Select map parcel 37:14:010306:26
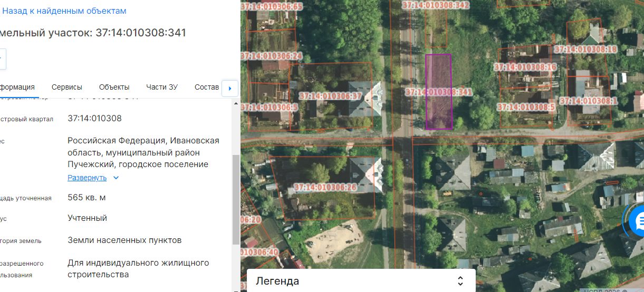Image resolution: width=644 pixels, height=292 pixels. pos(325,187)
